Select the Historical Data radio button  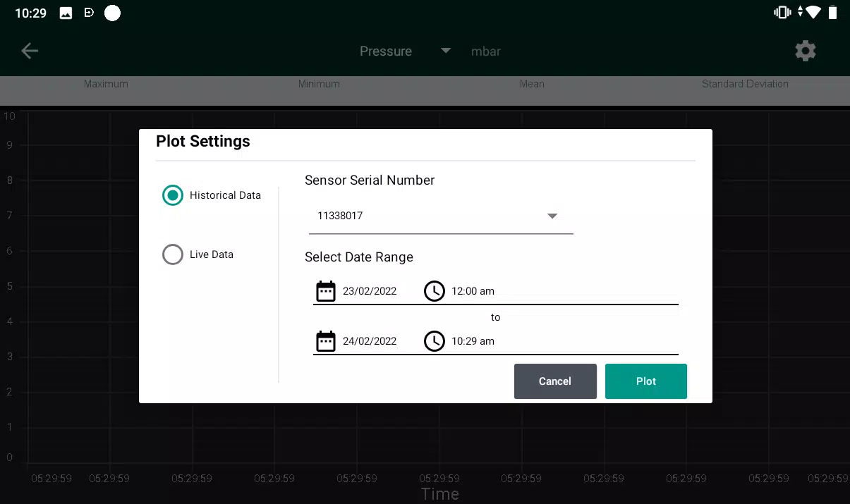click(x=173, y=195)
